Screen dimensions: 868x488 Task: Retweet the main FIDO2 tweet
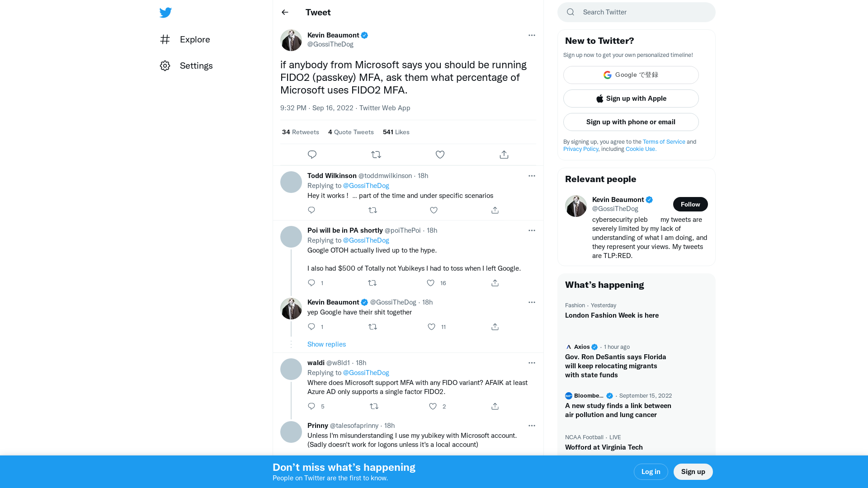point(376,154)
